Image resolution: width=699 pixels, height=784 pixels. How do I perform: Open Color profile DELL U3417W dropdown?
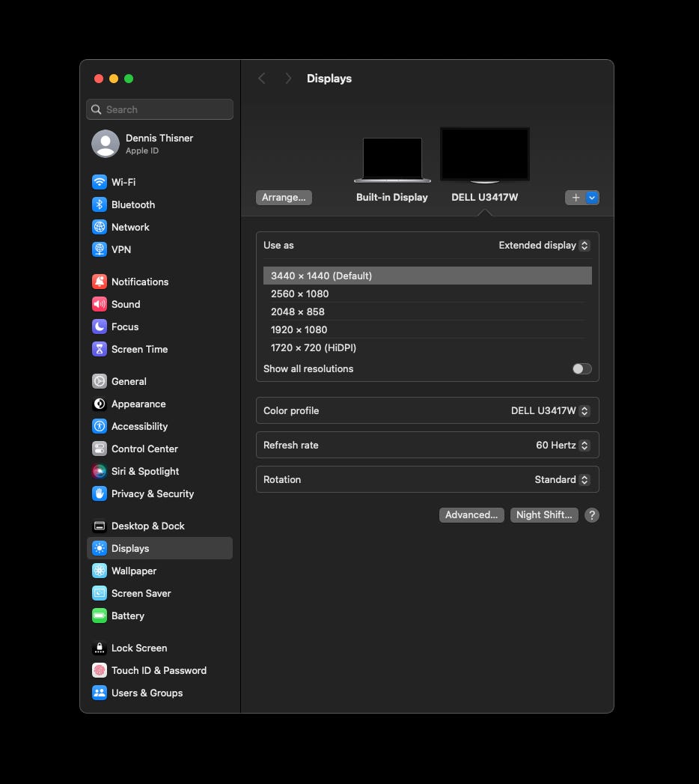tap(550, 410)
